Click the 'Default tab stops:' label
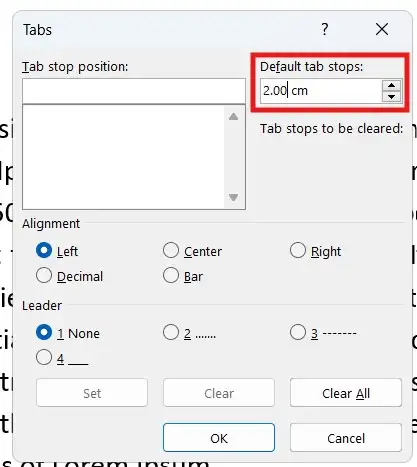 pos(311,67)
